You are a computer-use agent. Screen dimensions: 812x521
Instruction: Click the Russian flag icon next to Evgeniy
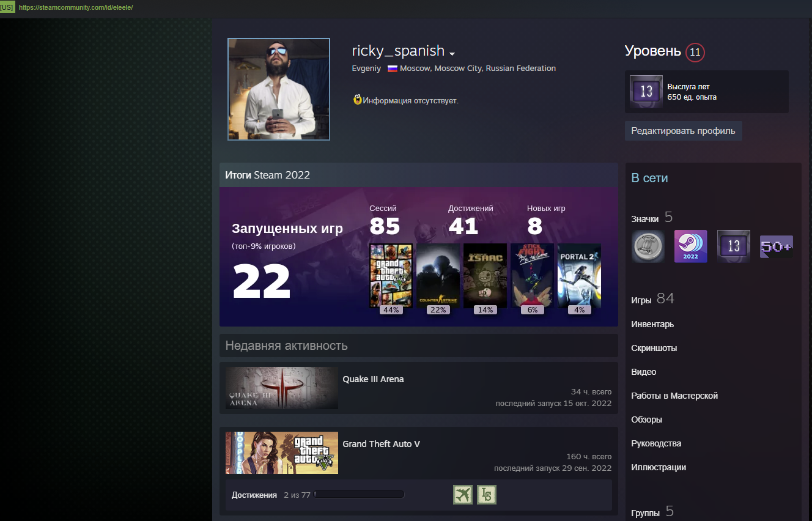point(393,68)
